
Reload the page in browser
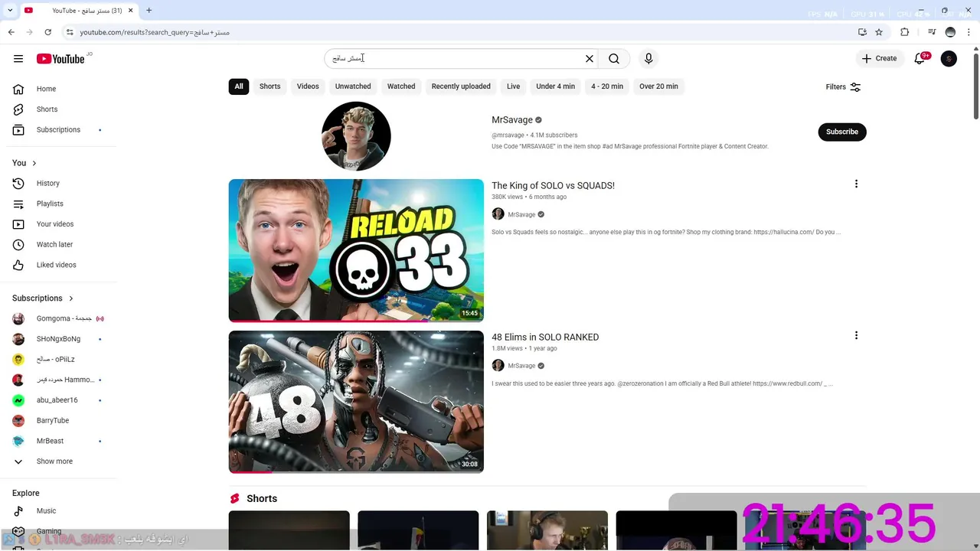pyautogui.click(x=47, y=32)
